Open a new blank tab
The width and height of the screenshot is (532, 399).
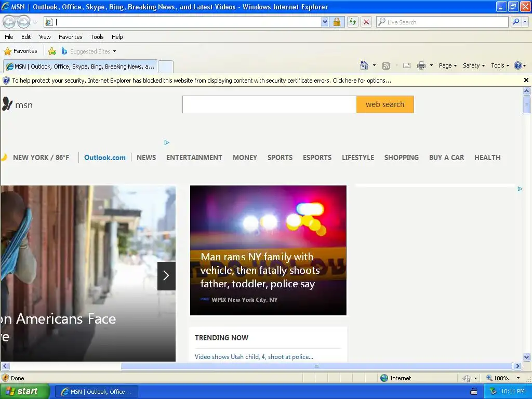[166, 66]
